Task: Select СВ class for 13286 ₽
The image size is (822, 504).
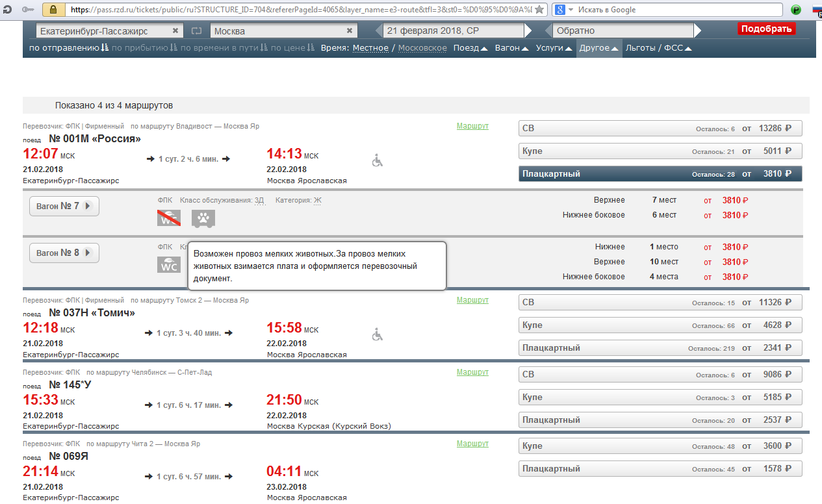Action: point(660,129)
